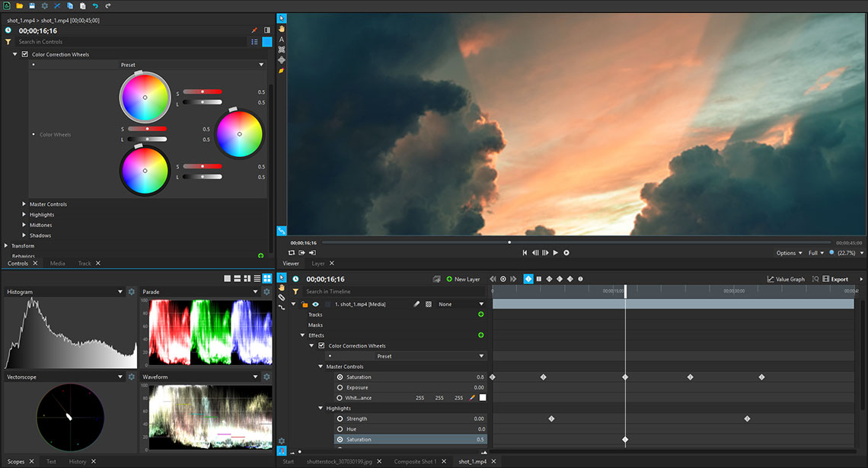
Task: Select the Text tool in the Viewer toolbar
Action: pyautogui.click(x=281, y=40)
